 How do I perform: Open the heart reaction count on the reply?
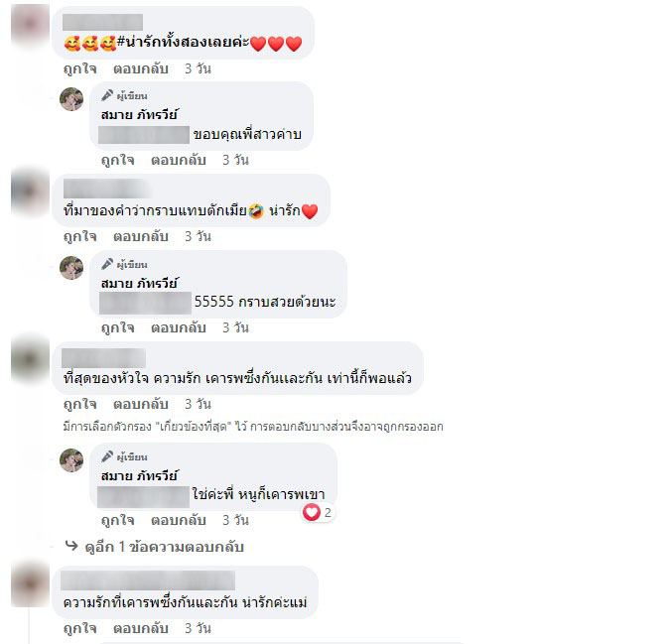coord(318,512)
